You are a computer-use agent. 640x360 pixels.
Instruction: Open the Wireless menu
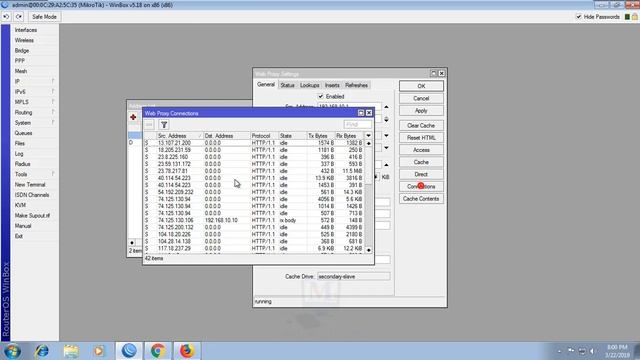tap(24, 40)
